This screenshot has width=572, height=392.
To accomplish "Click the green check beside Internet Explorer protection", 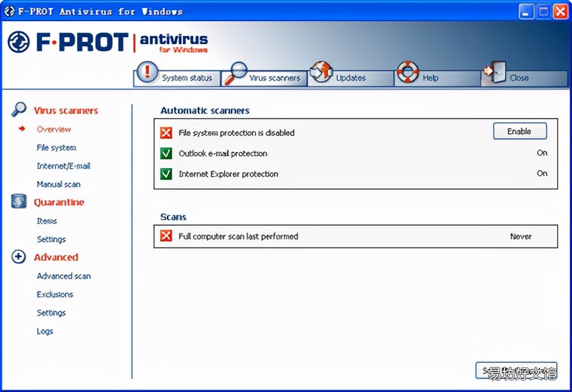I will (166, 173).
